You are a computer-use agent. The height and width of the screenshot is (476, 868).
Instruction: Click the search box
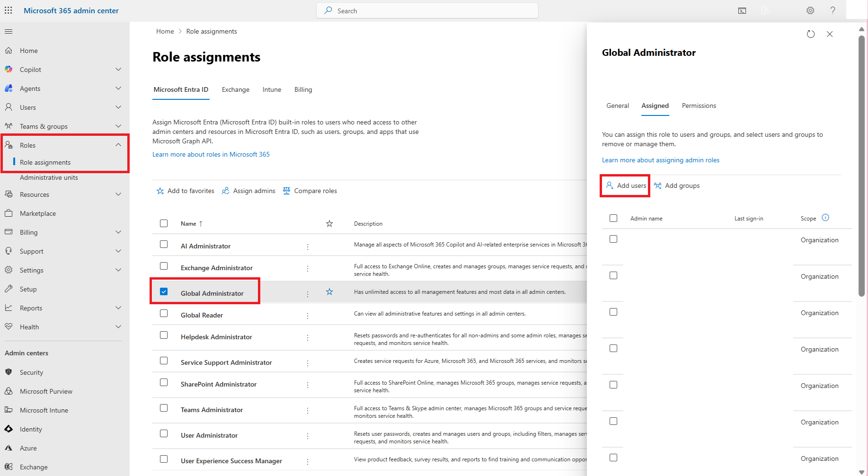[x=427, y=10]
